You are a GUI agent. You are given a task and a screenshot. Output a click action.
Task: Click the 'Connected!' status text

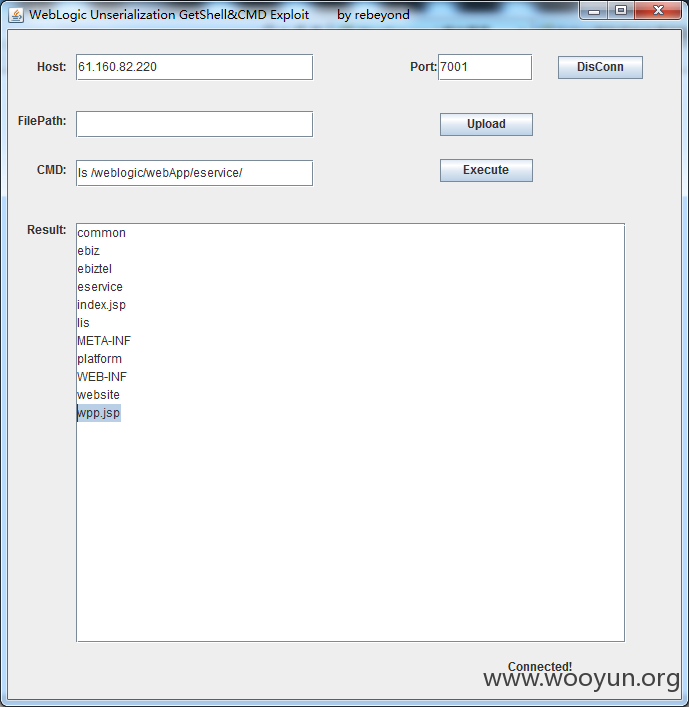click(x=540, y=666)
